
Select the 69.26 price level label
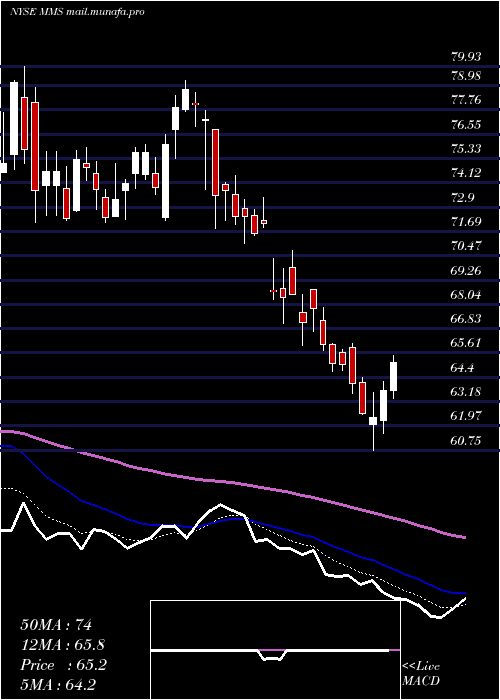tap(467, 270)
